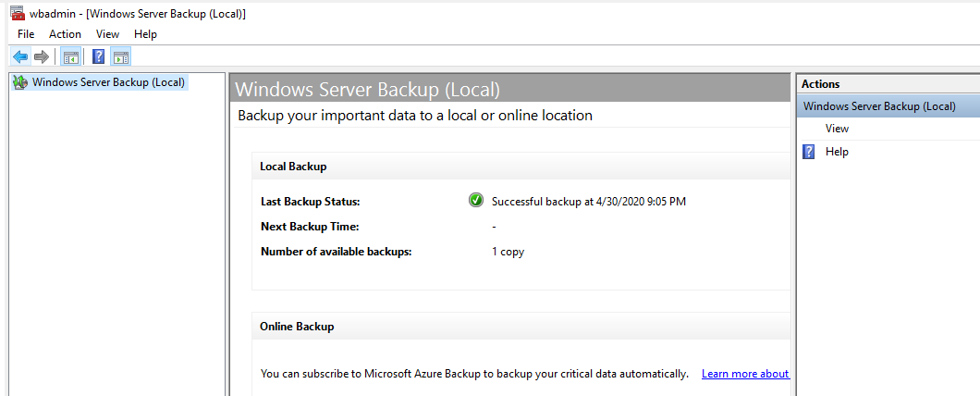Click 'Backup your important data' heading
This screenshot has height=396, width=980.
pyautogui.click(x=415, y=116)
